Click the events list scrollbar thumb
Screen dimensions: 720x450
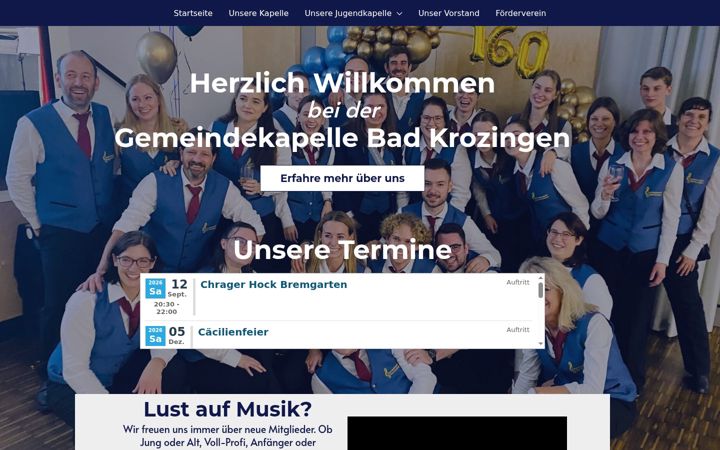(x=540, y=290)
